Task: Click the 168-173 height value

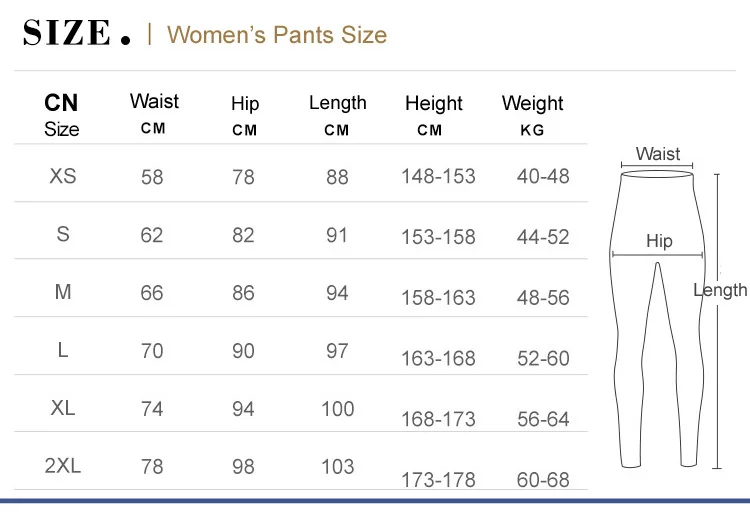Action: pos(438,420)
